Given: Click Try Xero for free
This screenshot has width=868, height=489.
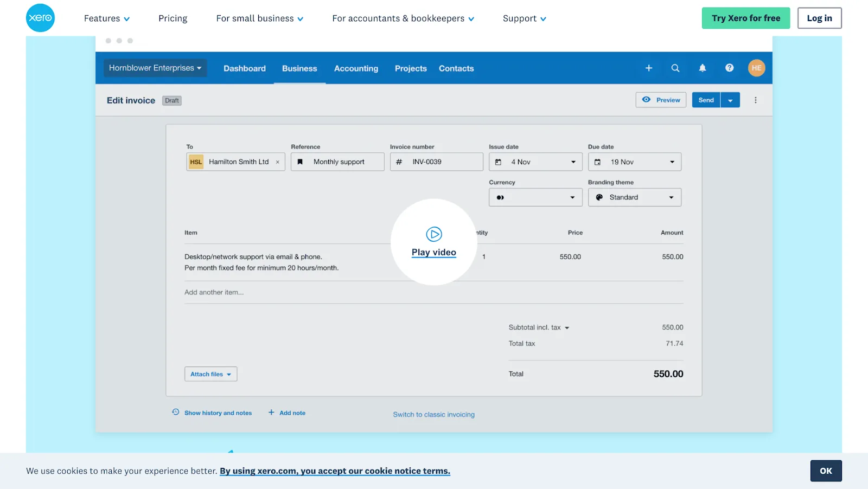Looking at the screenshot, I should tap(746, 18).
